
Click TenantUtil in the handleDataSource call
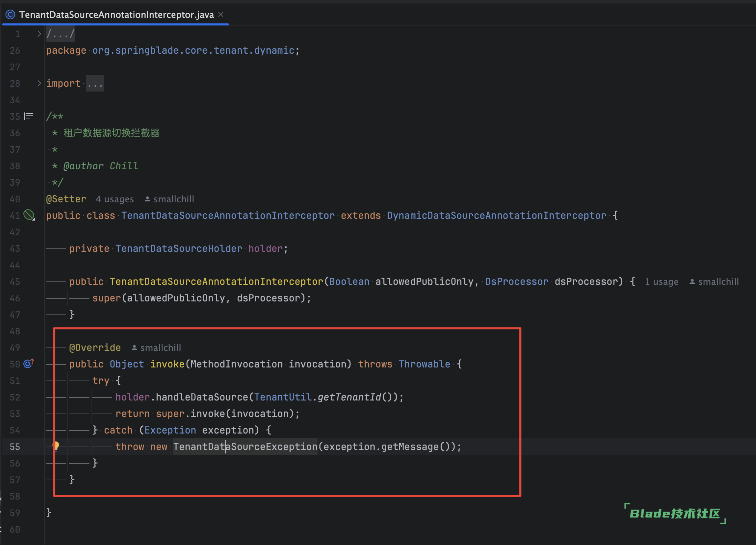click(283, 397)
